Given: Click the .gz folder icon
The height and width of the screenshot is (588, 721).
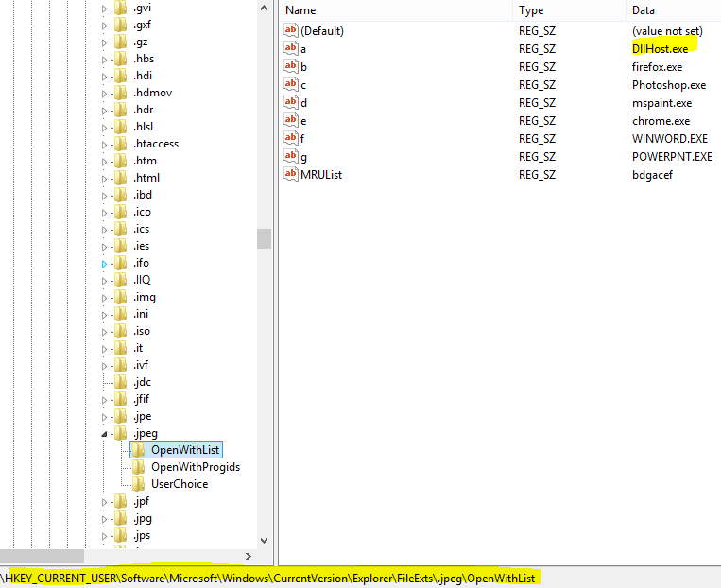Looking at the screenshot, I should click(x=120, y=42).
